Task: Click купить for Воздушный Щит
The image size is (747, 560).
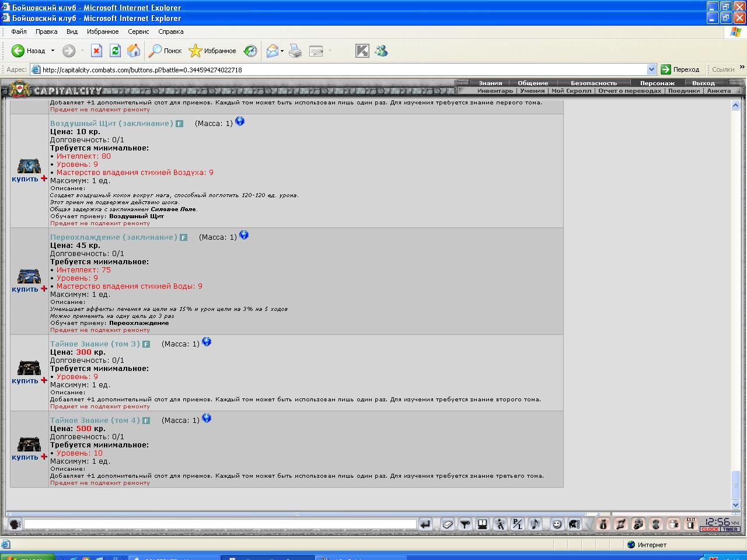Action: pos(25,179)
